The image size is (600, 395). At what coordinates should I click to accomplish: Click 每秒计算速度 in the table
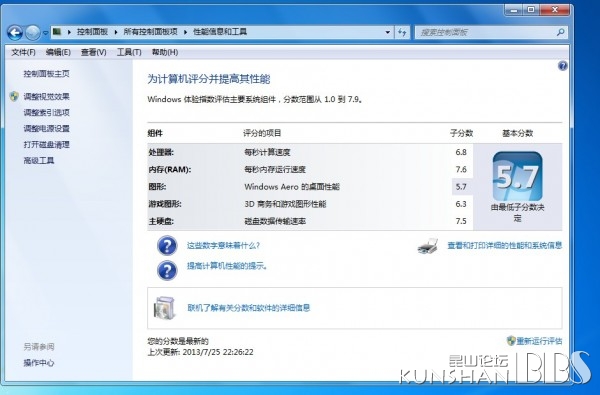coord(267,152)
